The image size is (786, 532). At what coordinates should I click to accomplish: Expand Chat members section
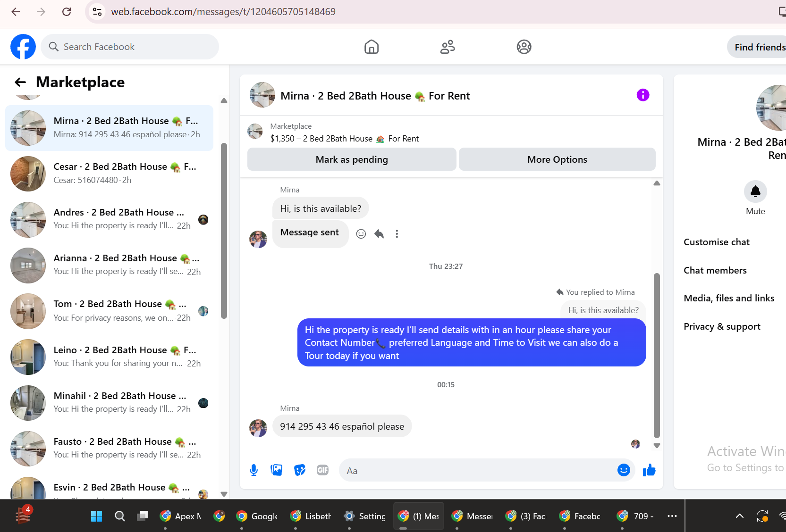715,270
